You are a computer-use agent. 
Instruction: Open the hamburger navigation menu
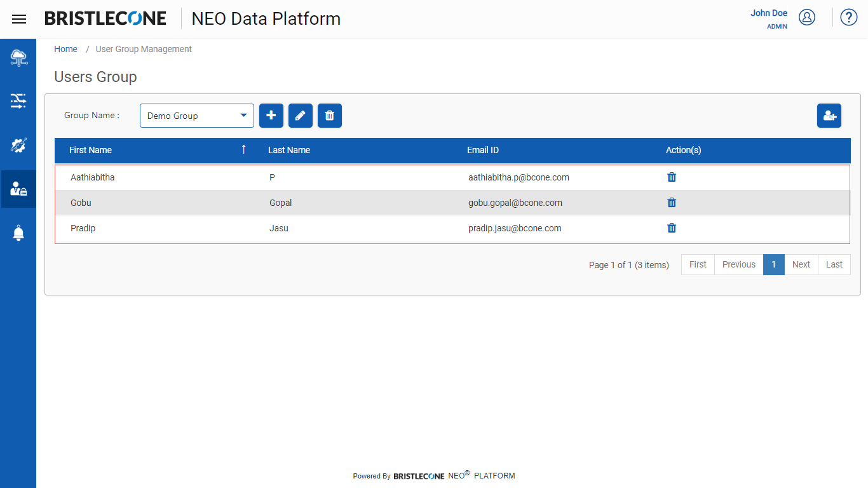19,19
